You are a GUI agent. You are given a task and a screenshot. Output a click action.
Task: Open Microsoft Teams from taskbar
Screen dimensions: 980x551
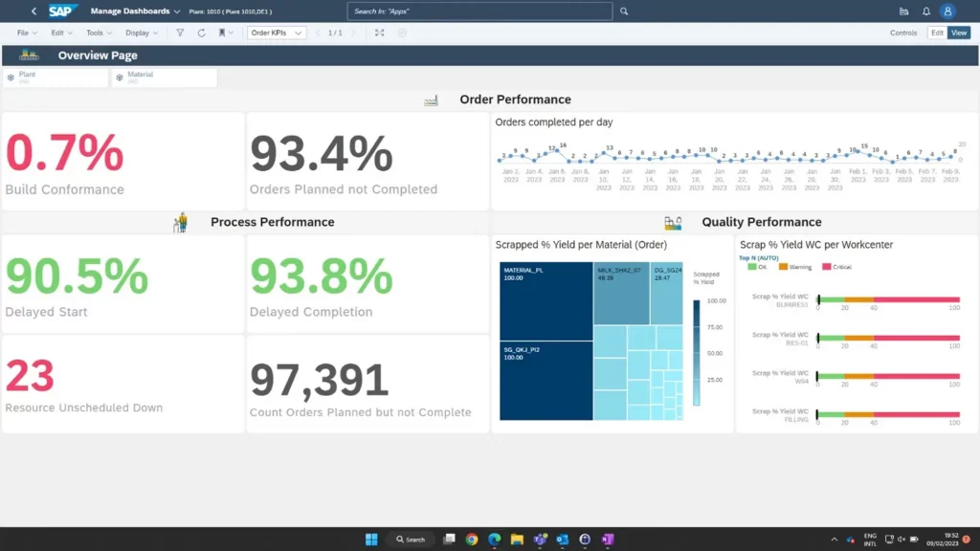pyautogui.click(x=540, y=540)
